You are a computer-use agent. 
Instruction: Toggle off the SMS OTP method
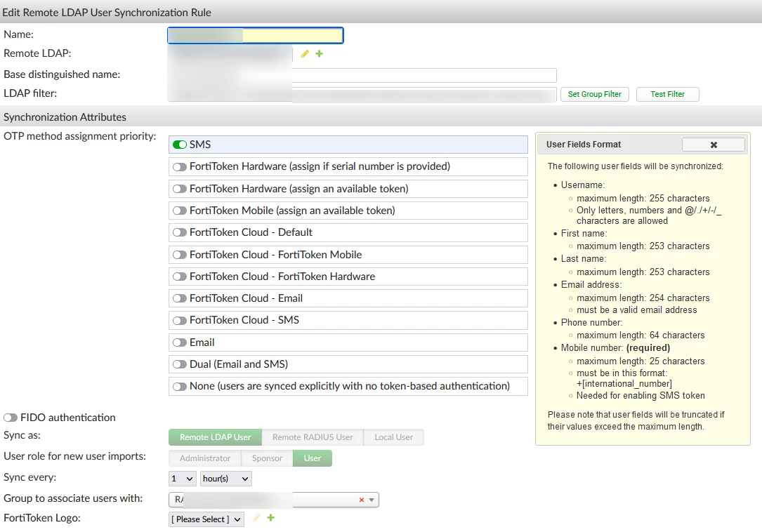tap(180, 145)
